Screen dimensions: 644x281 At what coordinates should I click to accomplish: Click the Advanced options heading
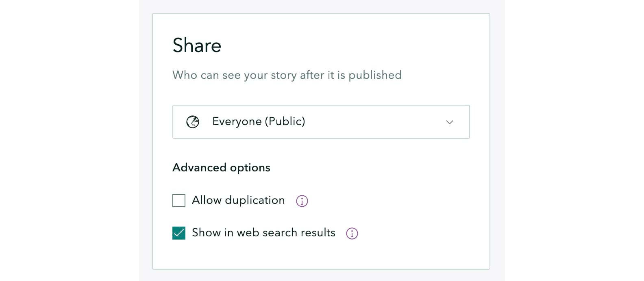coord(221,168)
